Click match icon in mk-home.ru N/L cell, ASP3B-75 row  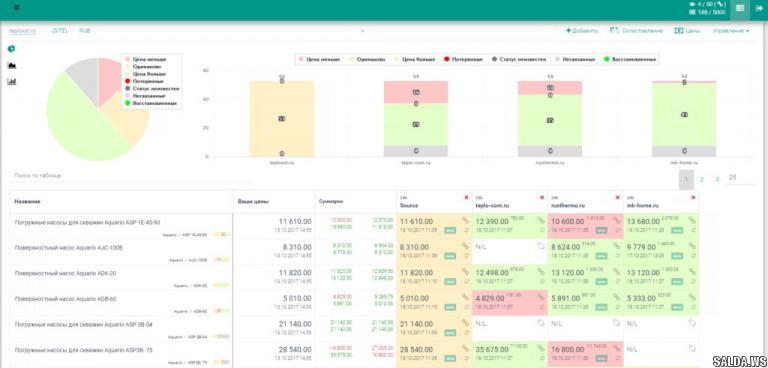tap(692, 348)
